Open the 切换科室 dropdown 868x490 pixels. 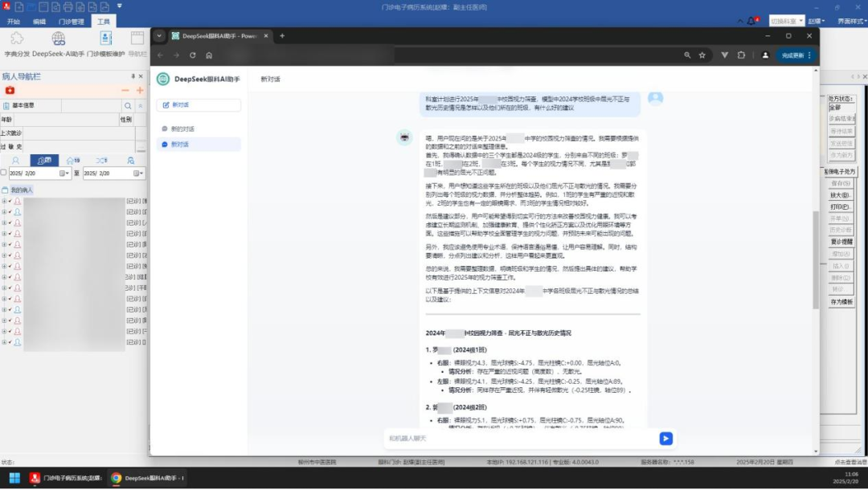[787, 21]
